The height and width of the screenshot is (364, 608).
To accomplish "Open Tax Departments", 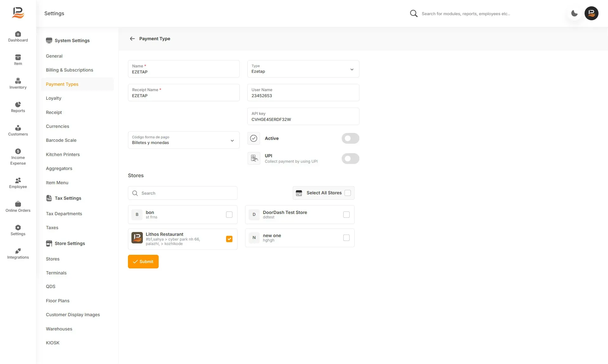I will coord(64,214).
